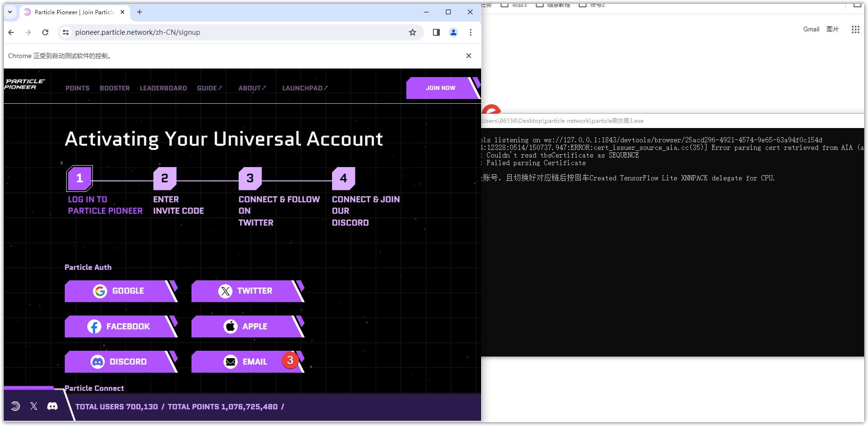The width and height of the screenshot is (868, 426).
Task: Open Chrome profile avatar icon
Action: tap(454, 32)
